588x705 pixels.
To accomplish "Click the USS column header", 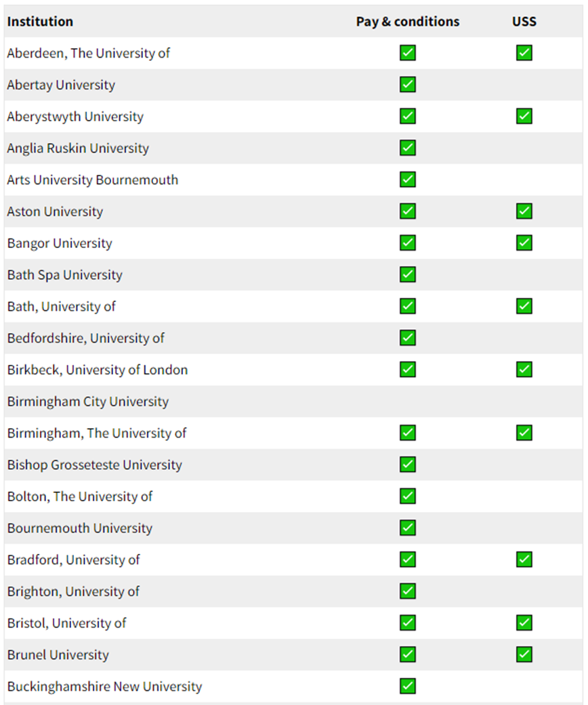I will (524, 22).
